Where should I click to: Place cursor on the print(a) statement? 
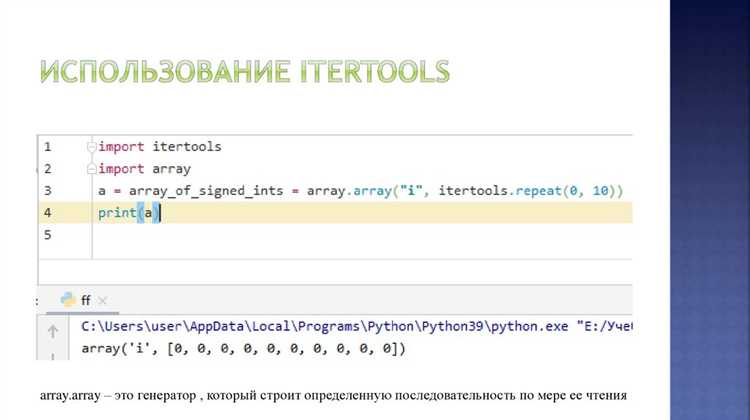coord(129,213)
